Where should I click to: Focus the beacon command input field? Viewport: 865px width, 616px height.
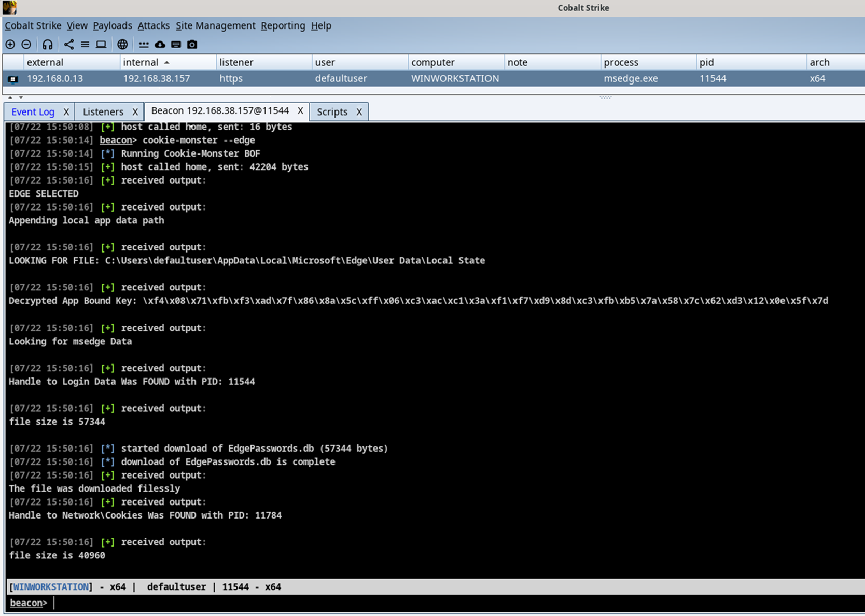tap(456, 603)
